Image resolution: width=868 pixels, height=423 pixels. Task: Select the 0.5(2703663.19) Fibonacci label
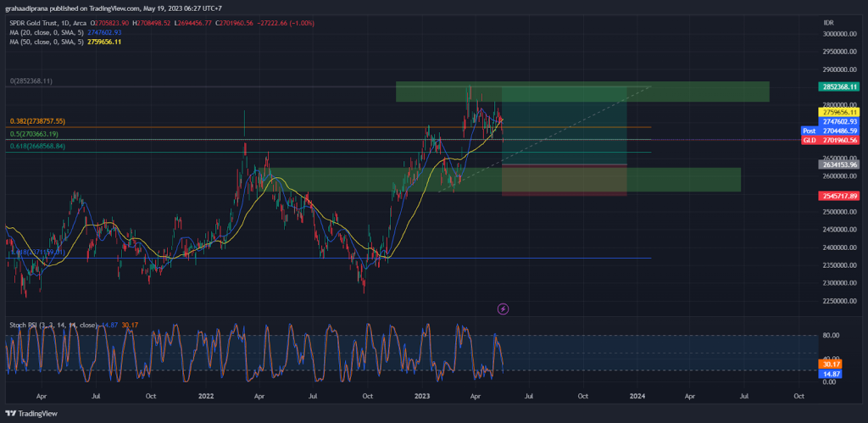[x=34, y=134]
